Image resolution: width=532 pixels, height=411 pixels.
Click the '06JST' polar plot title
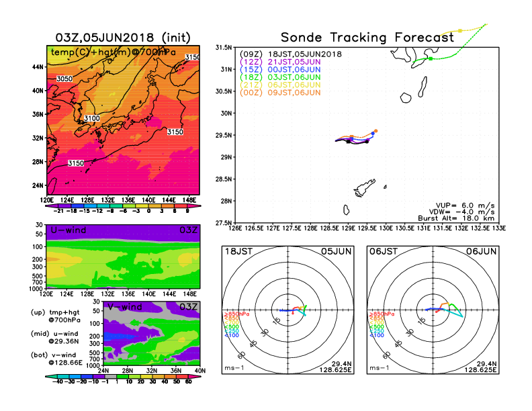tap(384, 251)
